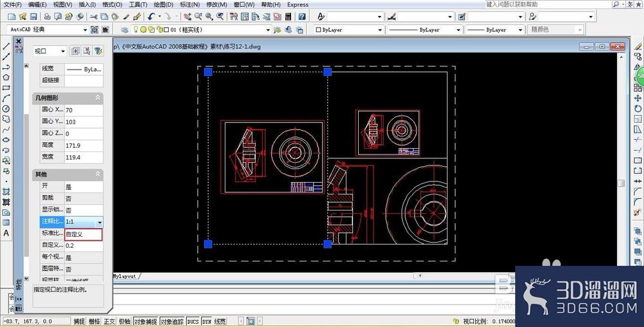This screenshot has width=644, height=327.
Task: Open the AutoCAD 经典 workspace dropdown
Action: point(85,30)
